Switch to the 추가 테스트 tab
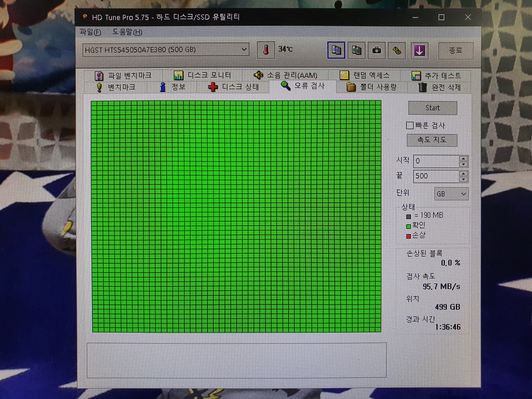The height and width of the screenshot is (399, 532). pyautogui.click(x=436, y=76)
